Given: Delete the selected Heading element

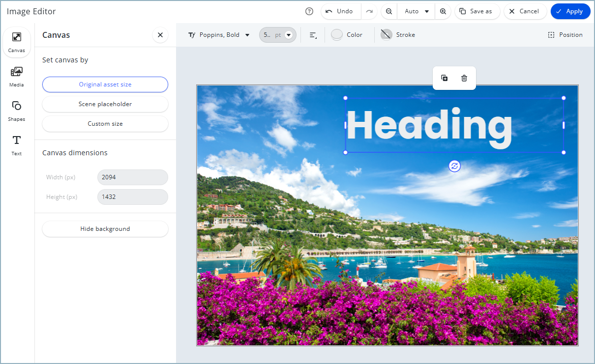Looking at the screenshot, I should pos(464,78).
